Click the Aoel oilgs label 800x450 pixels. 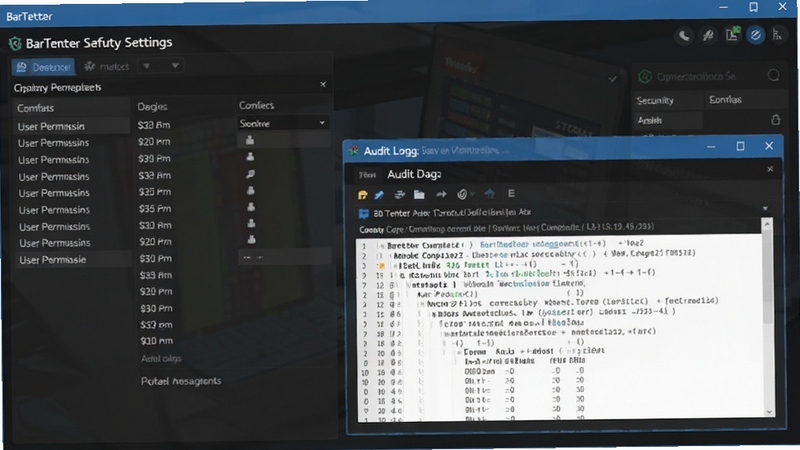coord(161,359)
